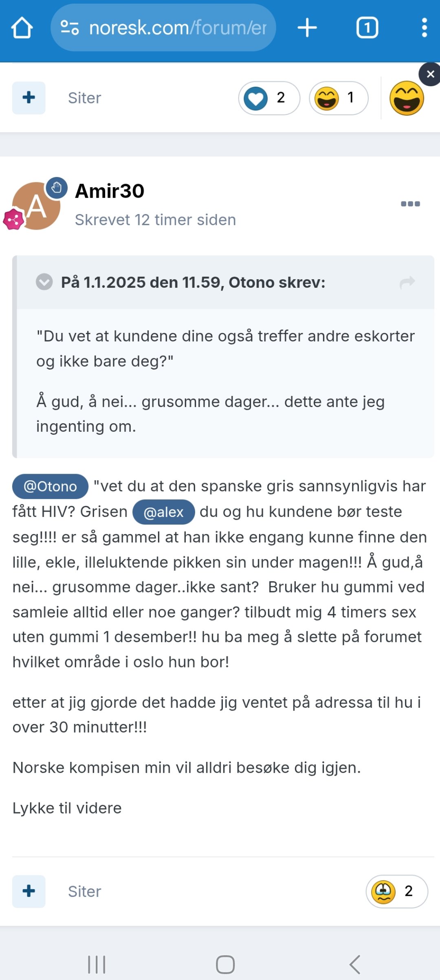The image size is (440, 980).
Task: Toggle the laughing reaction with count 1
Action: coord(339,98)
